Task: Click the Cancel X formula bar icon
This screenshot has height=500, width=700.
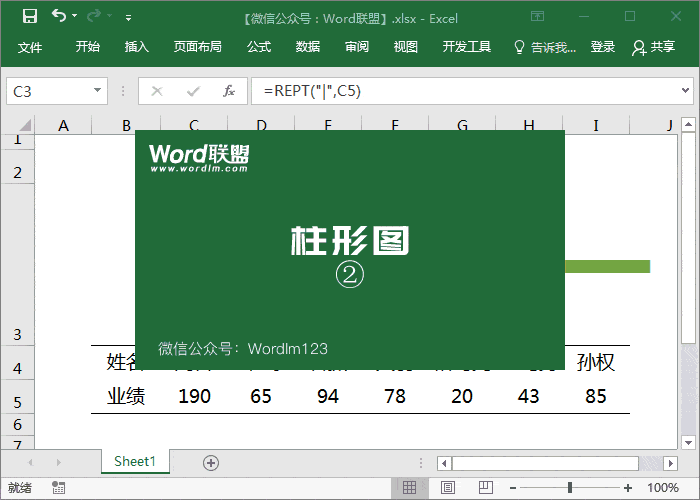Action: tap(157, 91)
